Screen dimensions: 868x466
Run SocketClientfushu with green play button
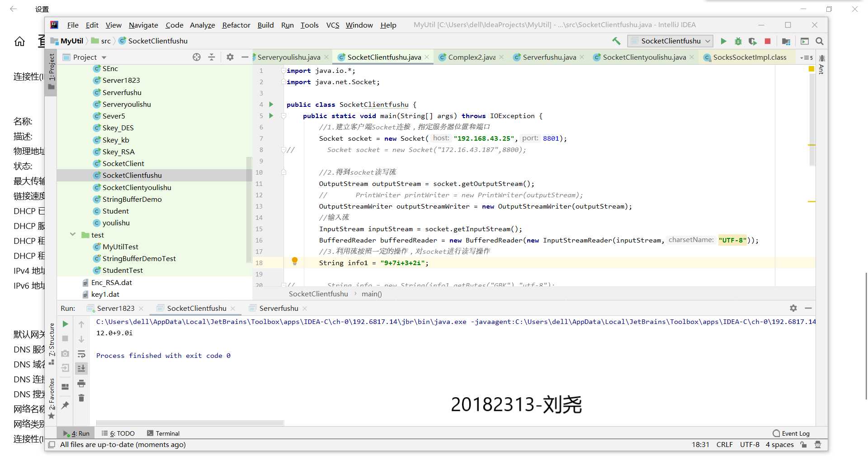[723, 41]
